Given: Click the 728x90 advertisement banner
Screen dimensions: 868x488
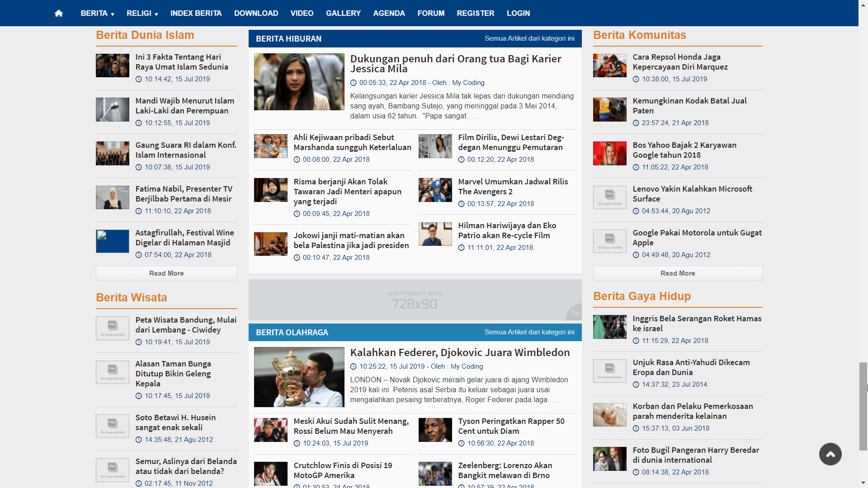Looking at the screenshot, I should [x=415, y=300].
